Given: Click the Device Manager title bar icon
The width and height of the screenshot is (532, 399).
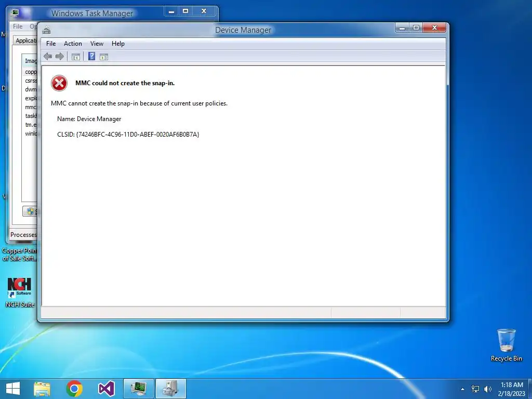Looking at the screenshot, I should [x=46, y=30].
